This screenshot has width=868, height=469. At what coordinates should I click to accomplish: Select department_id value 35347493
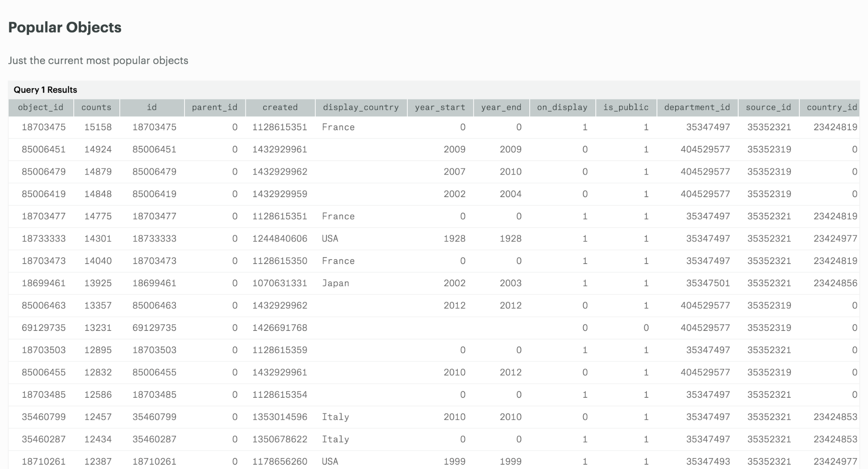pyautogui.click(x=708, y=461)
